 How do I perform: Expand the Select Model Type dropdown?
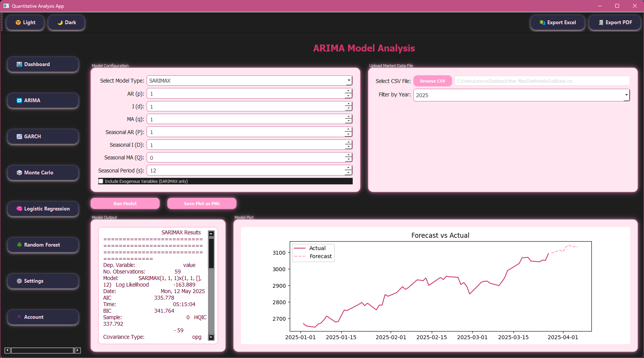point(348,81)
